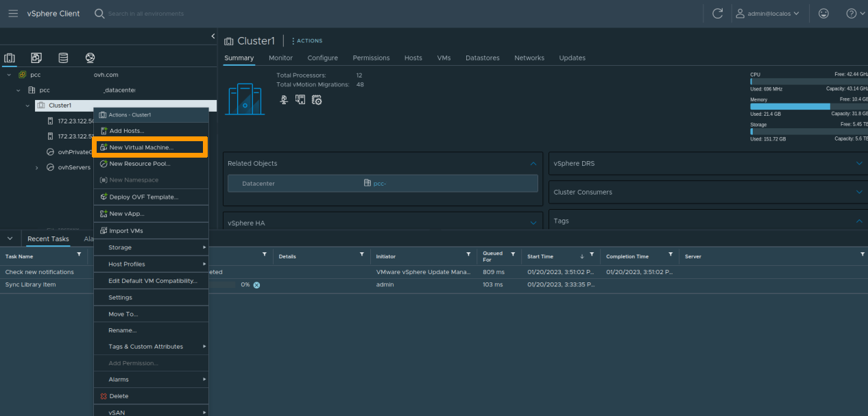Collapse the vSphere DRS panel chevron
868x416 pixels.
click(859, 163)
